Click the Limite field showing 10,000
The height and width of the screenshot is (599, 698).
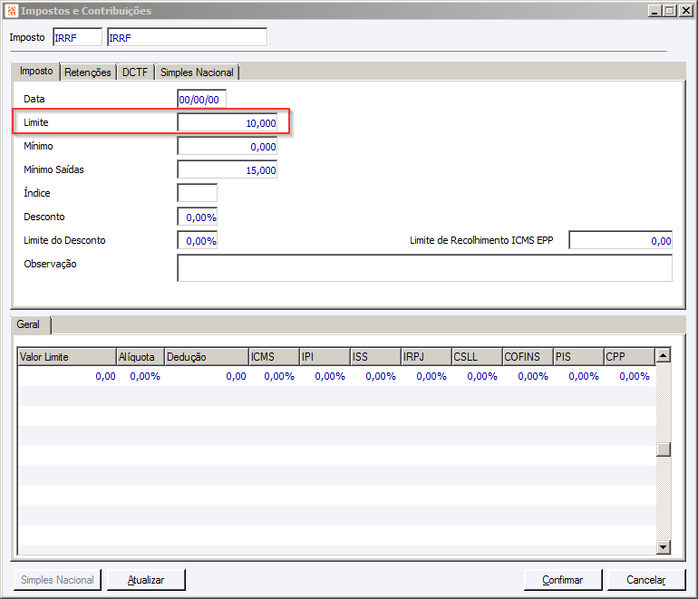(x=227, y=123)
